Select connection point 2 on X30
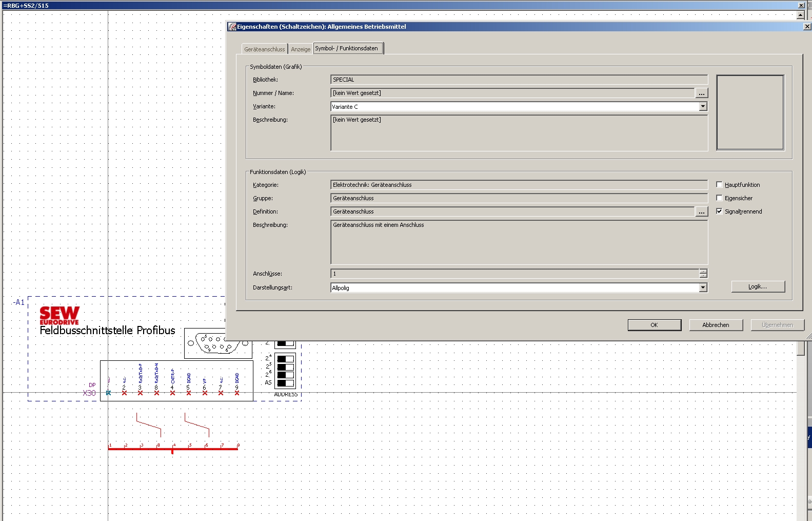The width and height of the screenshot is (812, 521). coord(124,393)
